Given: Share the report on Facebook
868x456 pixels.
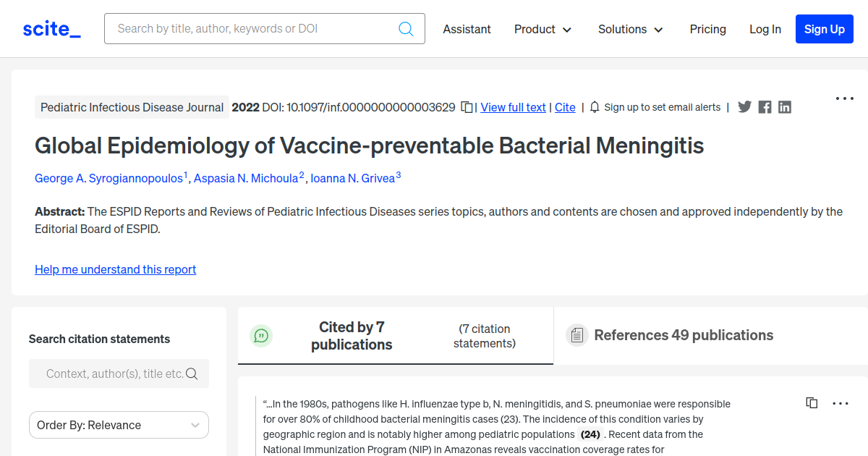Looking at the screenshot, I should pos(765,107).
